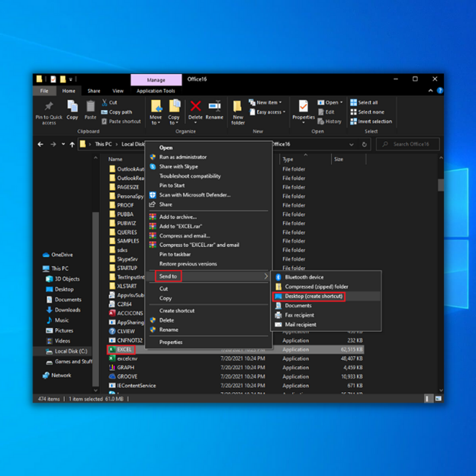Switch to the View ribbon tab
The width and height of the screenshot is (476, 476).
pos(117,91)
